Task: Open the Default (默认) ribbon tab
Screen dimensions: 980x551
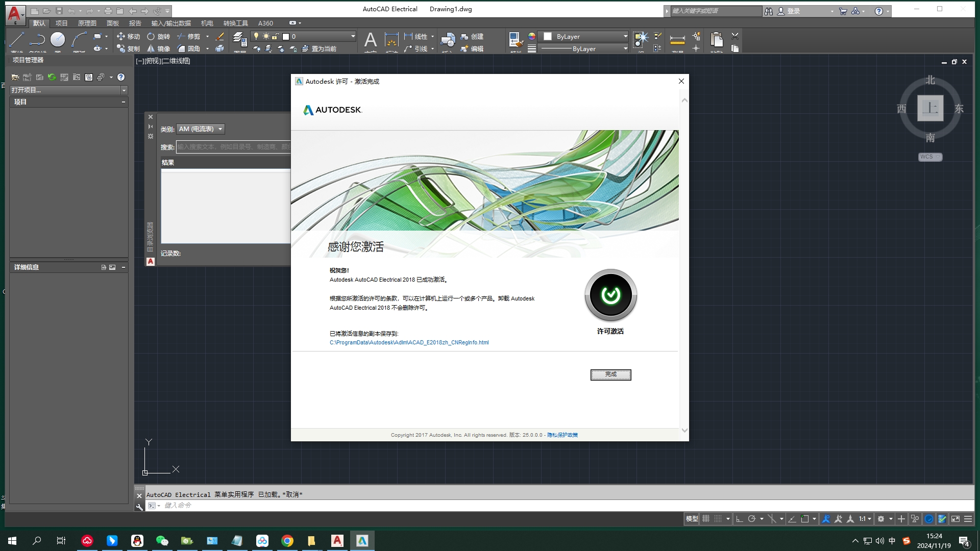Action: (x=39, y=23)
